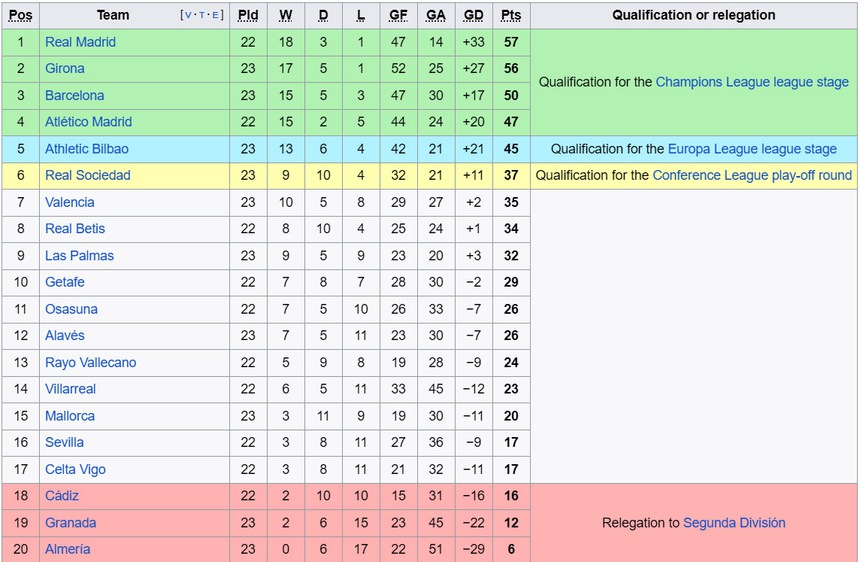Open the Real Madrid team link
The image size is (860, 562).
pos(80,42)
